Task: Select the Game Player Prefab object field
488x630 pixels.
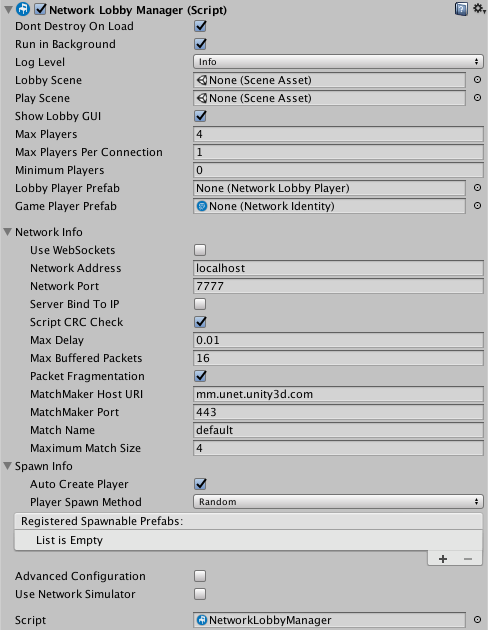Action: pyautogui.click(x=329, y=206)
